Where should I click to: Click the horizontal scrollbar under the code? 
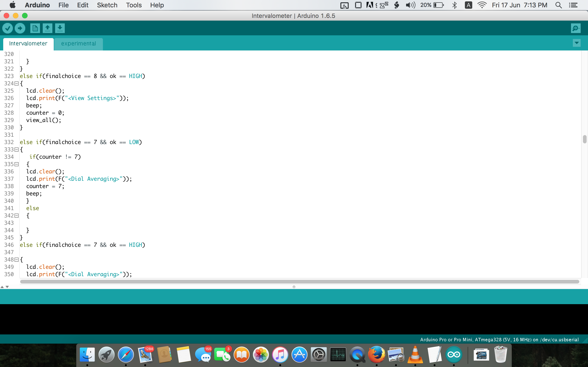(299, 282)
